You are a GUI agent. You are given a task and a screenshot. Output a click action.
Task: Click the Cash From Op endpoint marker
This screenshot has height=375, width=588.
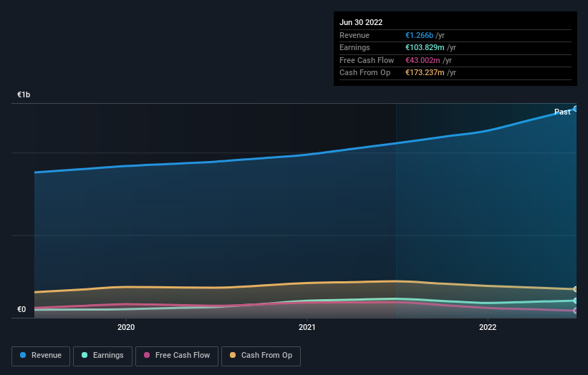(x=576, y=289)
